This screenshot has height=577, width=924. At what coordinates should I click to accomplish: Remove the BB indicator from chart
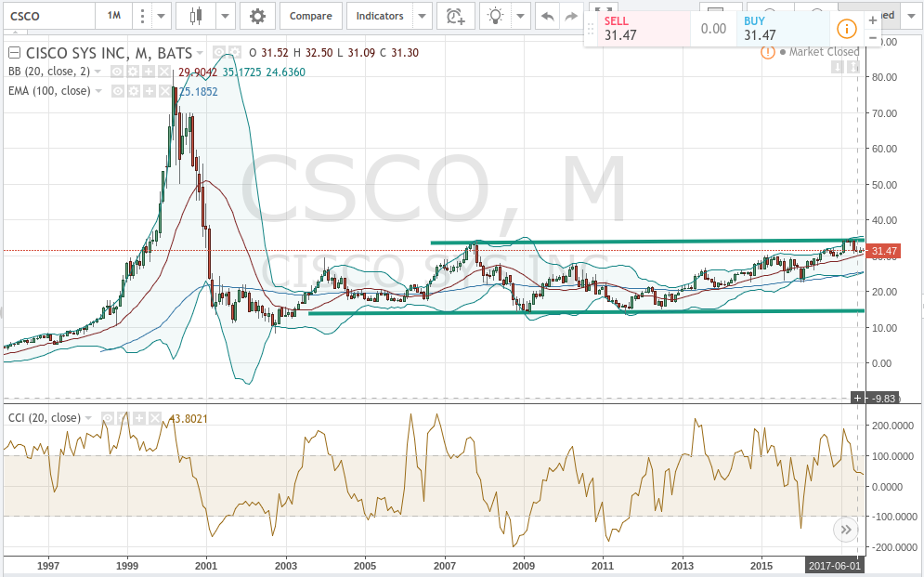(163, 72)
